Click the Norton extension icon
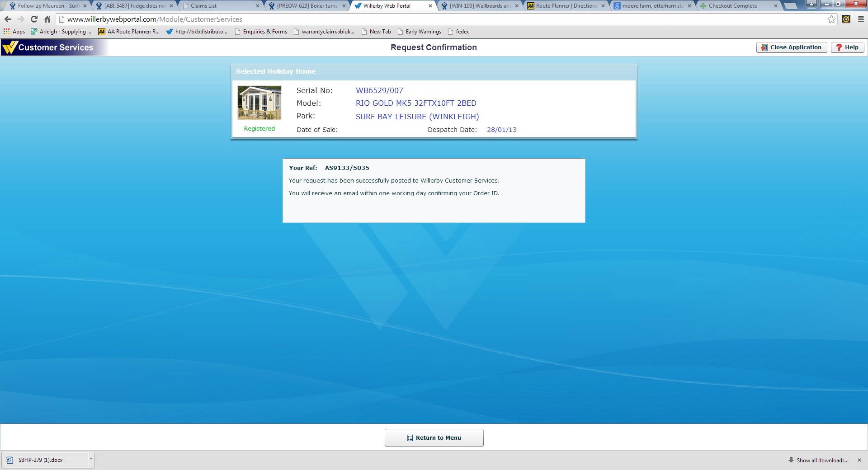 [846, 19]
